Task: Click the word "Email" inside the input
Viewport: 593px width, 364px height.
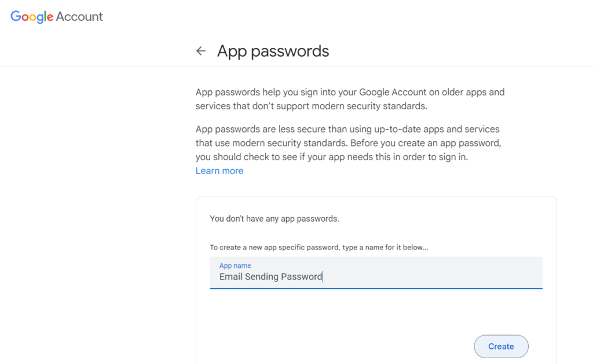Action: point(230,277)
